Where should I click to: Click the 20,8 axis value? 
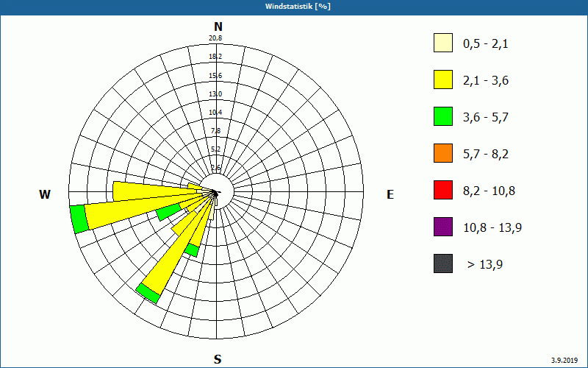tap(215, 38)
